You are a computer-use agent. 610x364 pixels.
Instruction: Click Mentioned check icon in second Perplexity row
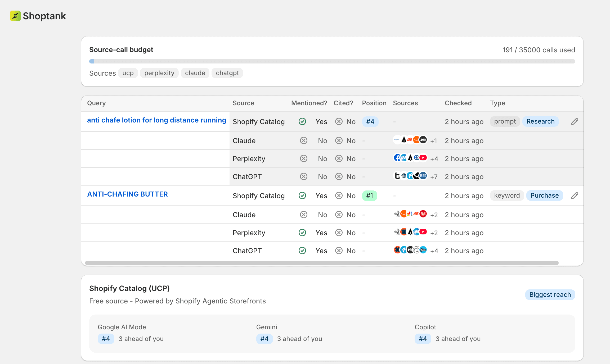[x=302, y=233]
